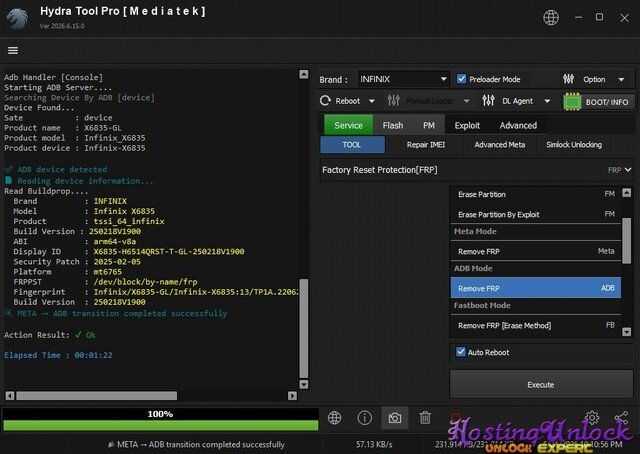Click the BOOT/ INFO button
Screen dimensions: 640x454
[x=599, y=102]
